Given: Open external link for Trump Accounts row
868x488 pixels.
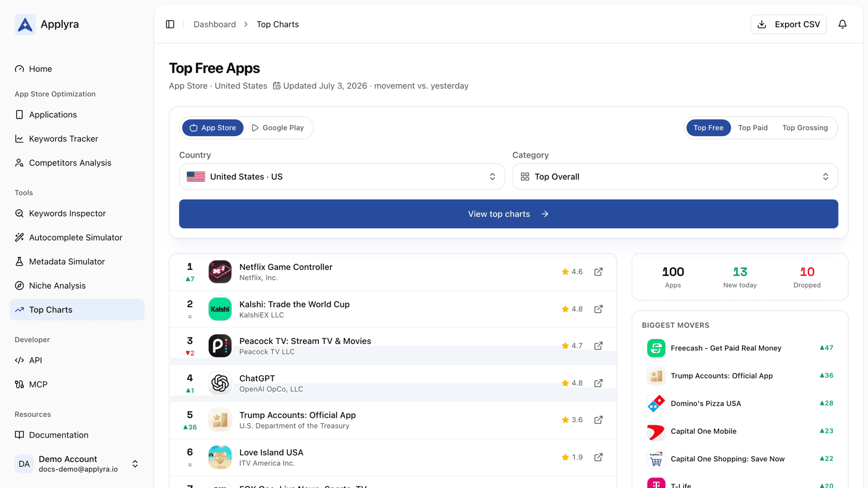Looking at the screenshot, I should click(x=598, y=420).
